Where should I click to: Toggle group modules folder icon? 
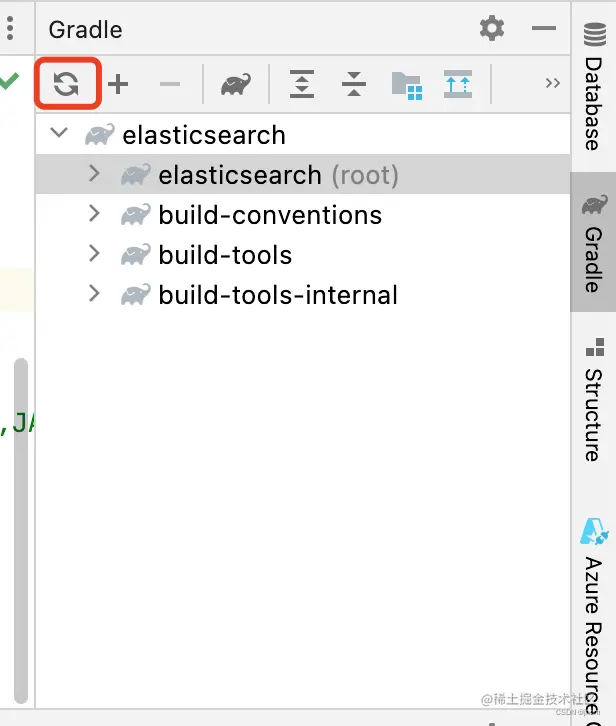(x=407, y=86)
